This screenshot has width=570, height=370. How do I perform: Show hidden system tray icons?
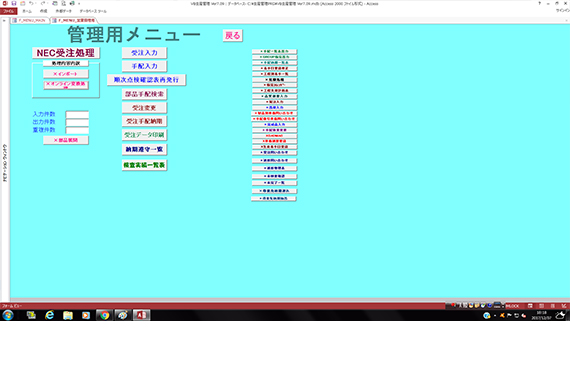click(495, 315)
